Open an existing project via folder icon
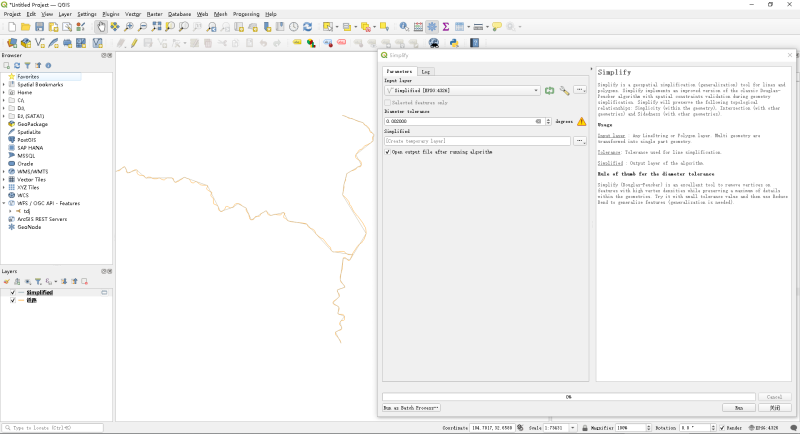The image size is (800, 434). click(26, 27)
